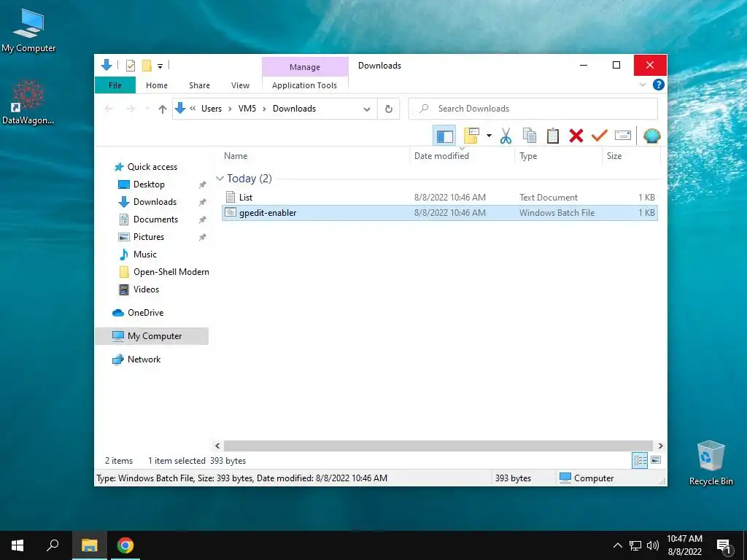Click the Properties quick access icon in title bar
Screen dimensions: 747x560
click(x=130, y=66)
